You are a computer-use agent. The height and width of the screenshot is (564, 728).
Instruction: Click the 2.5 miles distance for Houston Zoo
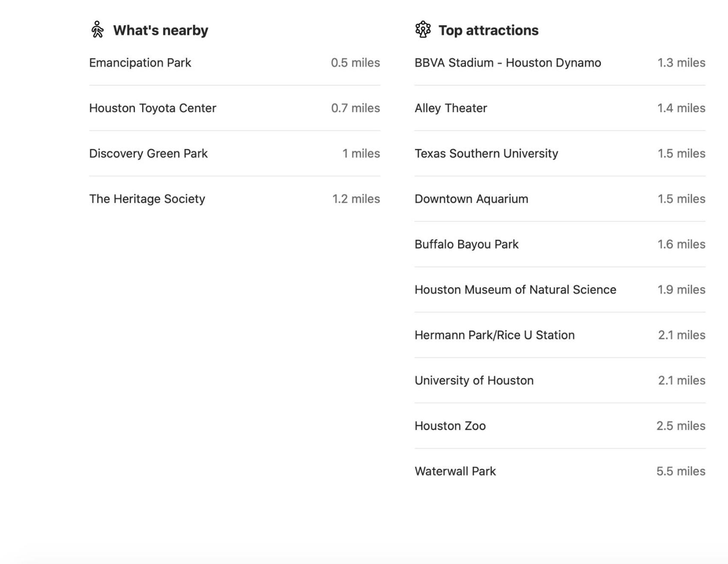(681, 426)
